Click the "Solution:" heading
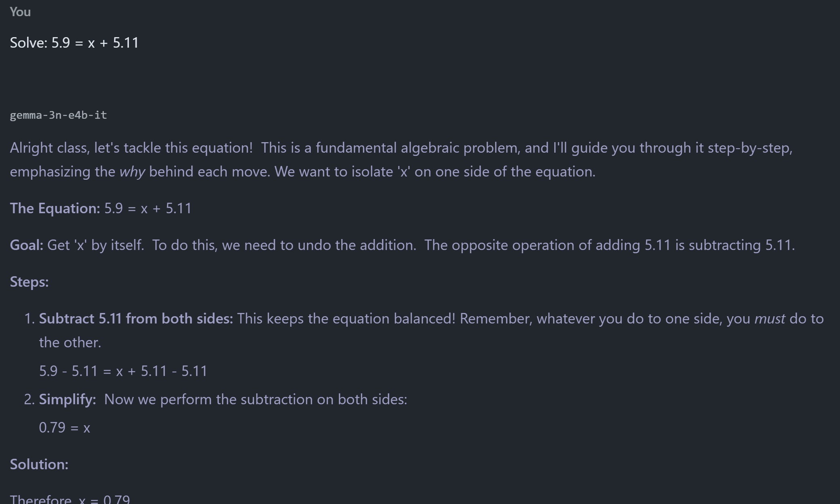840x504 pixels. point(39,464)
